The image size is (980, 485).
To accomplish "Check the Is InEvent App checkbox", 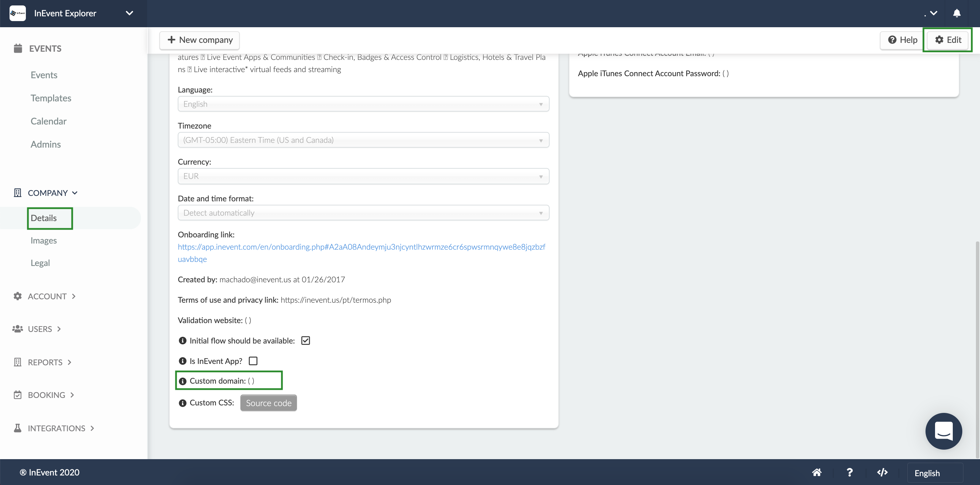I will tap(253, 361).
